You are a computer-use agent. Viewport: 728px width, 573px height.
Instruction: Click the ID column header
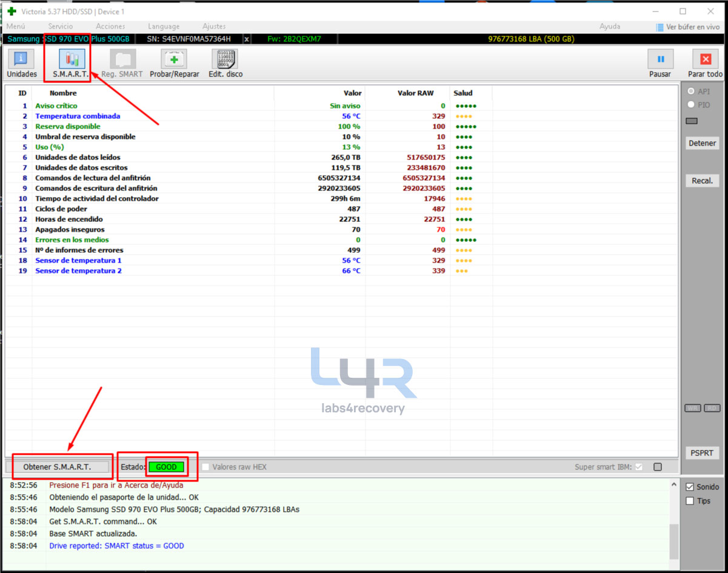(x=22, y=93)
